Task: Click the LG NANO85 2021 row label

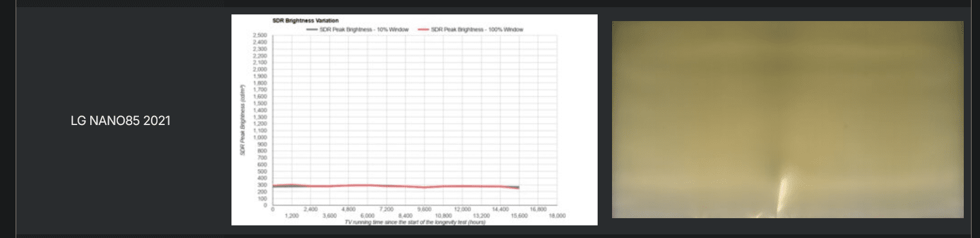Action: 120,121
